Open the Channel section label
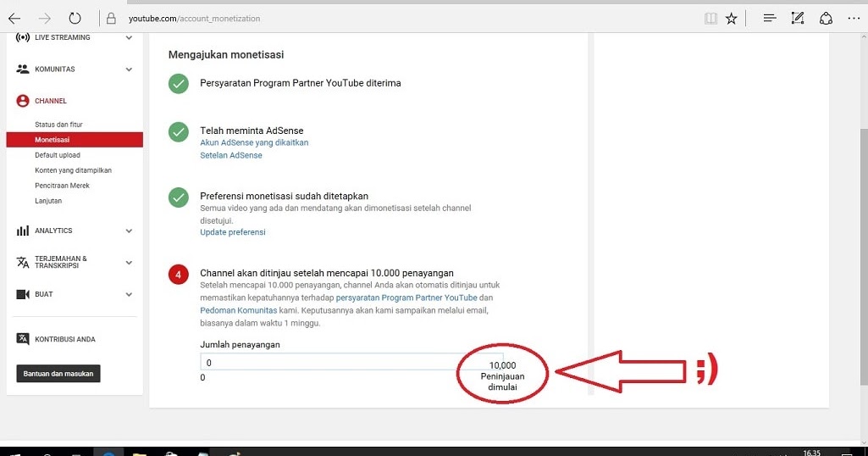Screen dimensions: 868x456 click(x=50, y=101)
